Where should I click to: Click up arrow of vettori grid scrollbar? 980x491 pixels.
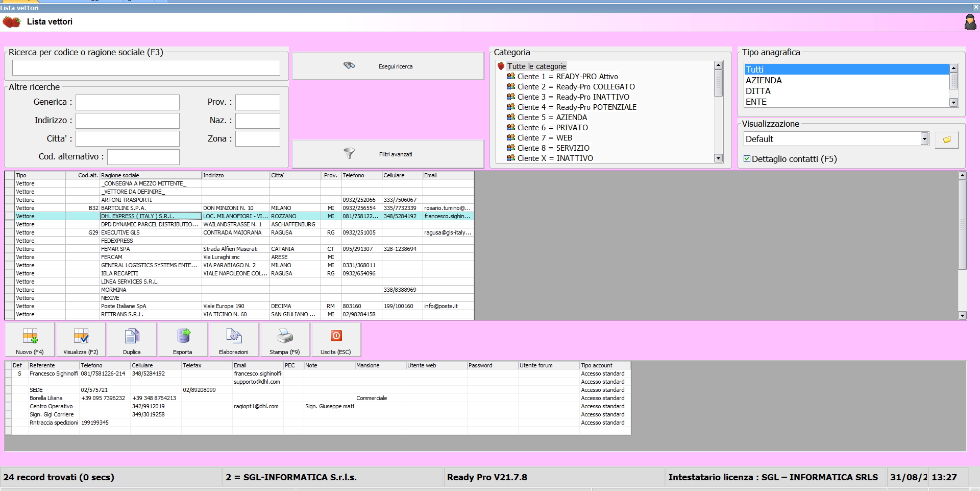coord(963,175)
